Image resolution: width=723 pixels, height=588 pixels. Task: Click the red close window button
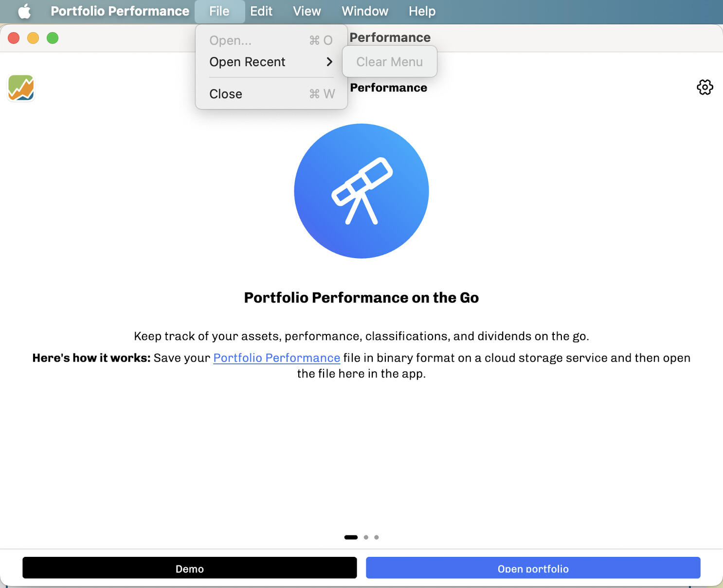14,38
